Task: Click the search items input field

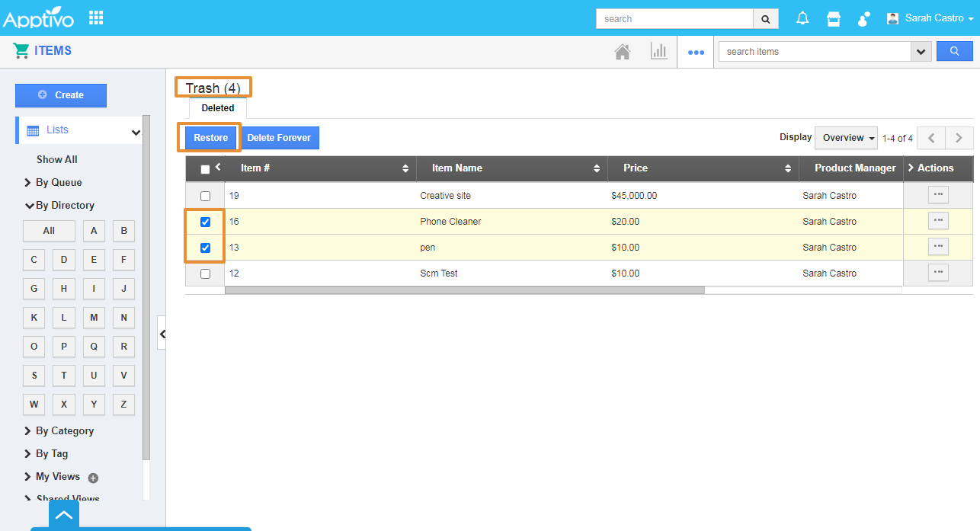Action: 814,52
